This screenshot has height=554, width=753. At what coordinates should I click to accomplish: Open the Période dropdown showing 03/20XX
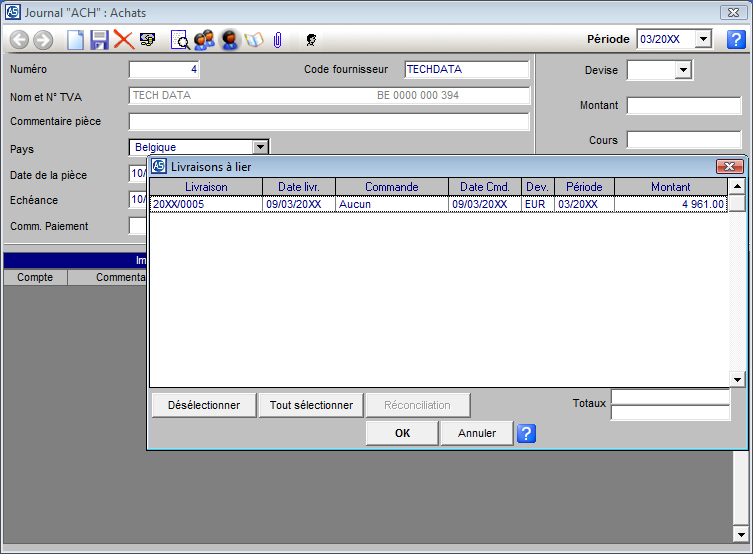coord(702,39)
